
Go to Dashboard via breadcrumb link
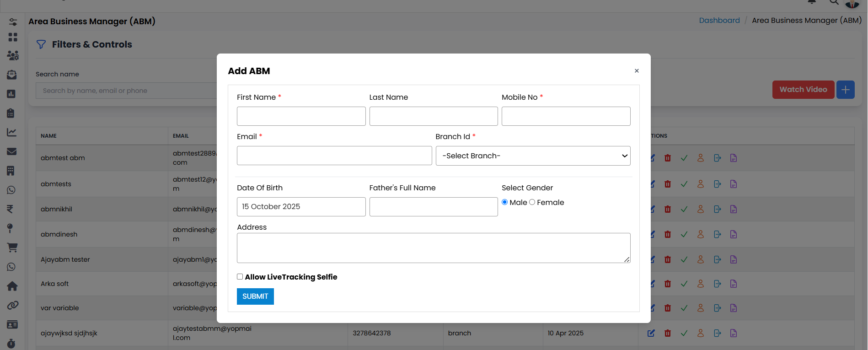(x=719, y=21)
